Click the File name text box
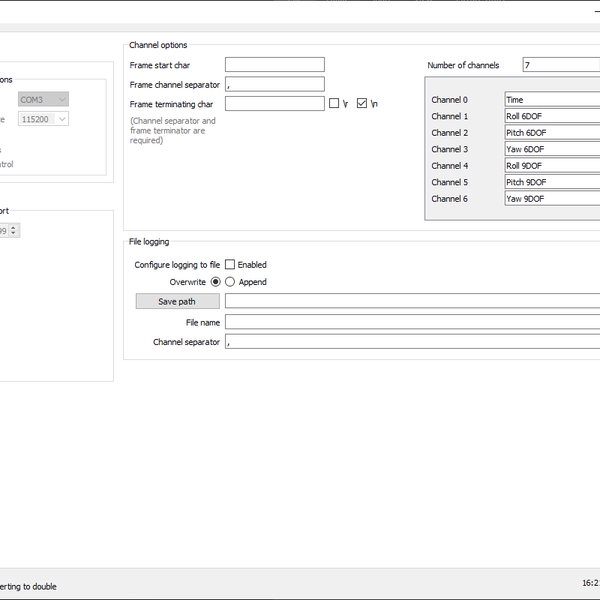This screenshot has height=600, width=600. (412, 322)
